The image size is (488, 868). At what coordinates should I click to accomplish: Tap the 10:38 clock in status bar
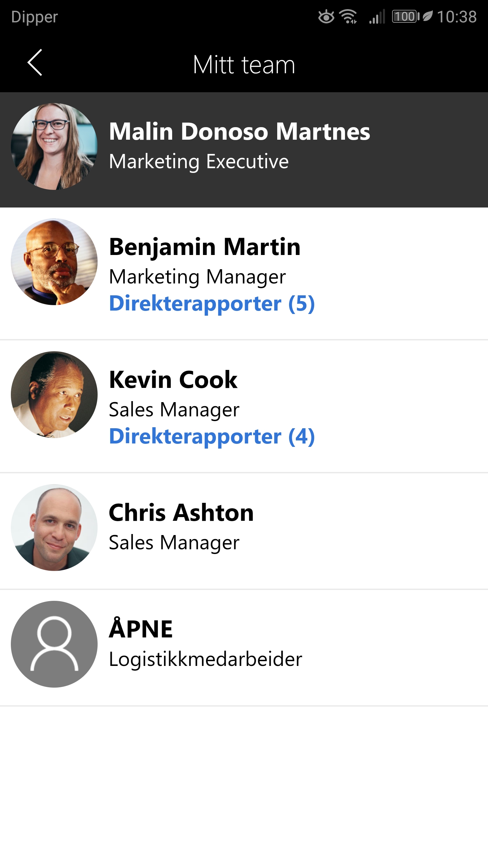pos(457,17)
